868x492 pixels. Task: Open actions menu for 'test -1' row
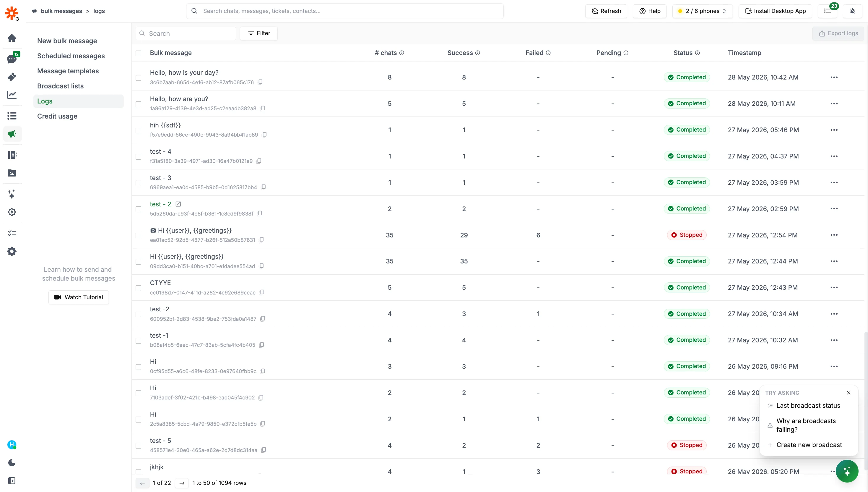pos(834,340)
